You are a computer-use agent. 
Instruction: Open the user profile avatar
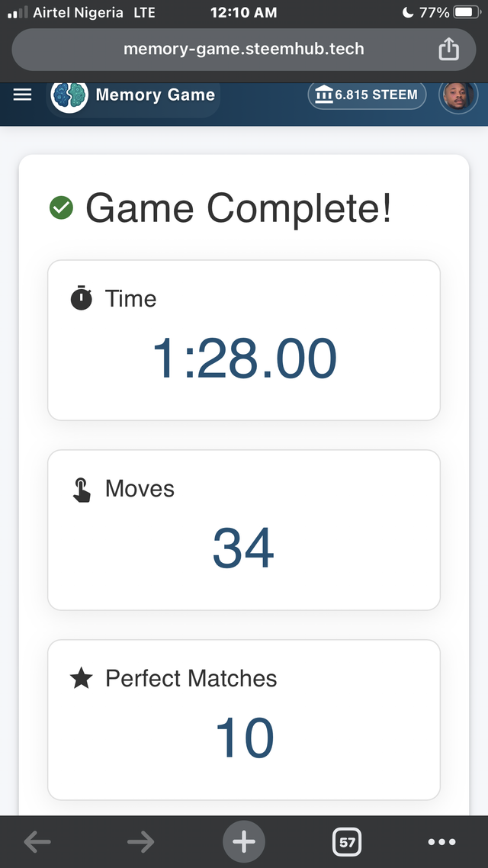tap(459, 96)
